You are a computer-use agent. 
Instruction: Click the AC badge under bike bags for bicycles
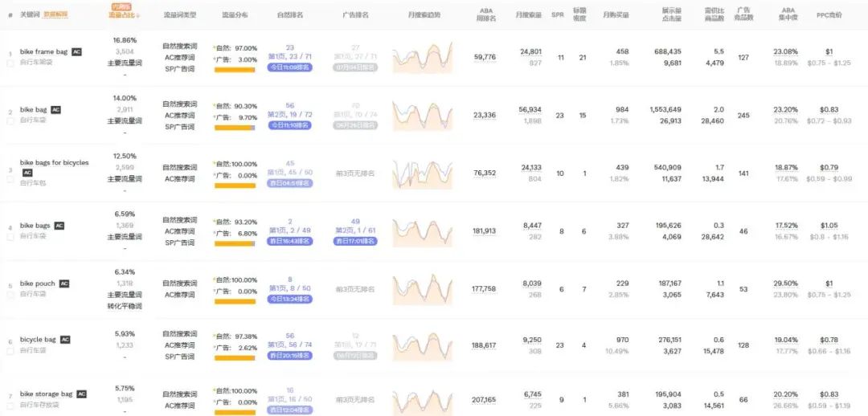point(27,173)
